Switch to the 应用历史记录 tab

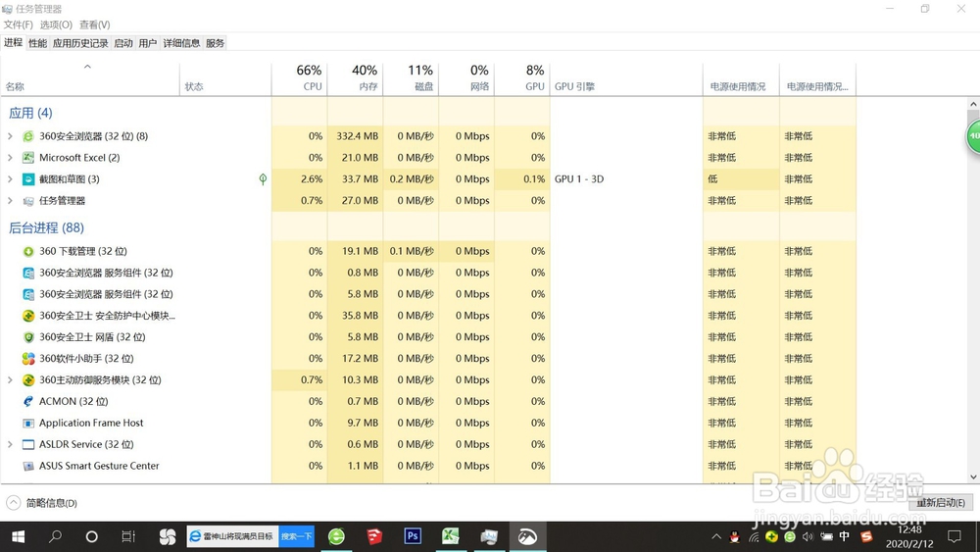coord(80,43)
